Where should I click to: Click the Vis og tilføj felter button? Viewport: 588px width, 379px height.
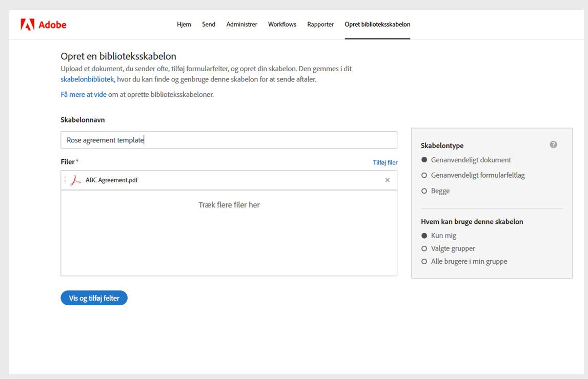pyautogui.click(x=94, y=298)
